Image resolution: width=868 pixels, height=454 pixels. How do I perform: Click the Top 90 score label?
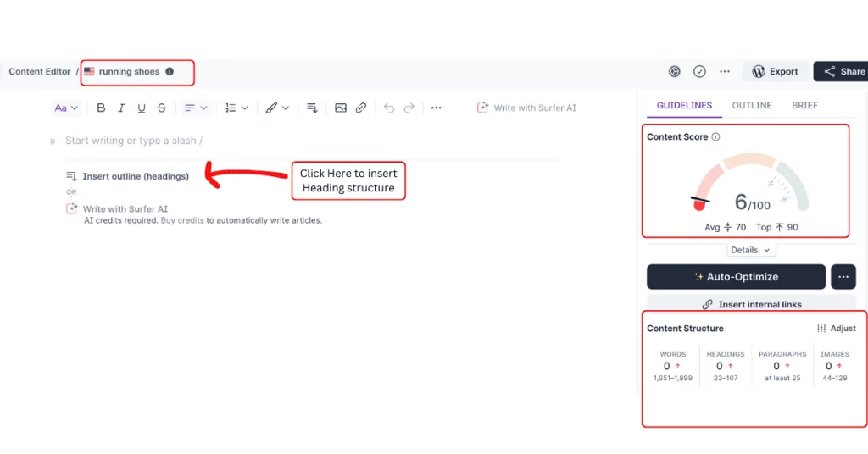point(777,227)
